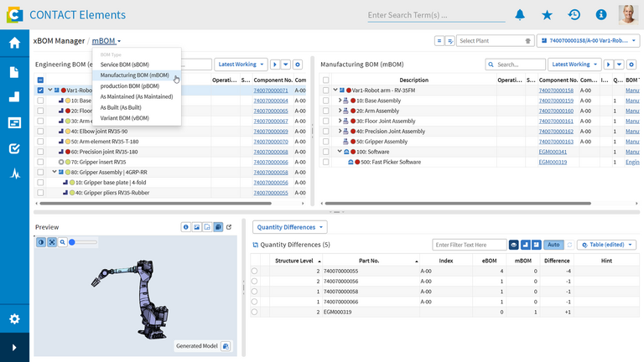
Task: Click the Select Plant field
Action: click(495, 40)
